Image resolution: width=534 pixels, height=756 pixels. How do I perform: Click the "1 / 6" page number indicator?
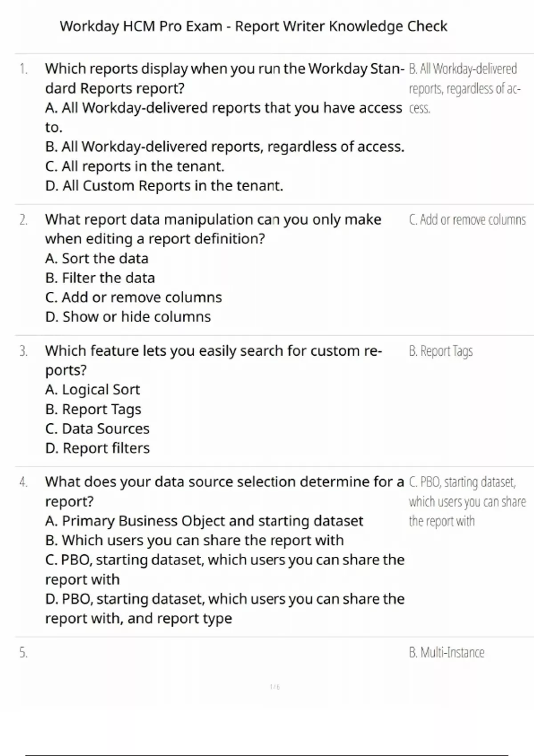tap(275, 687)
